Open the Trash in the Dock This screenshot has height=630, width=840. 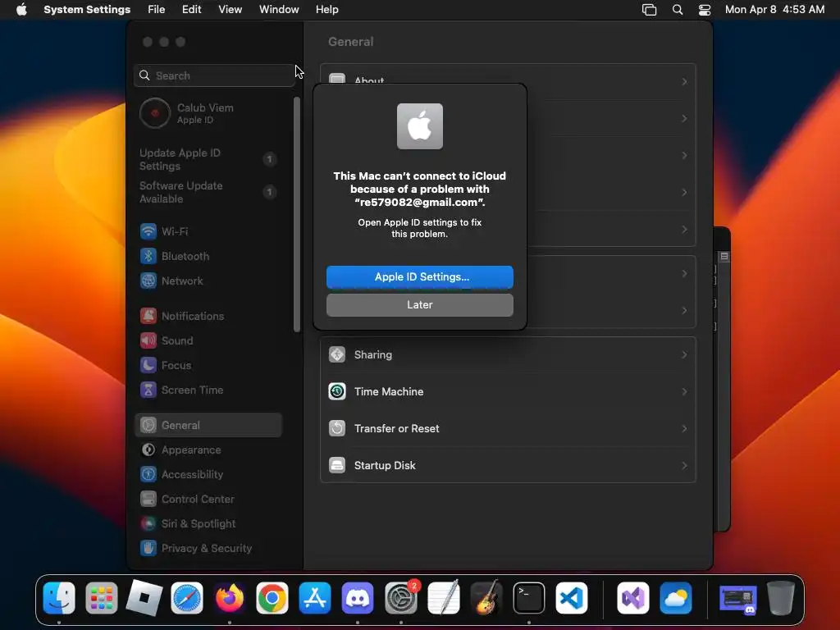pos(781,598)
